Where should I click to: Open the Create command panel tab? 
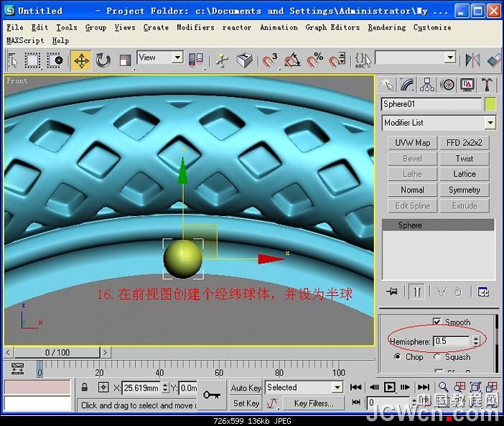388,85
